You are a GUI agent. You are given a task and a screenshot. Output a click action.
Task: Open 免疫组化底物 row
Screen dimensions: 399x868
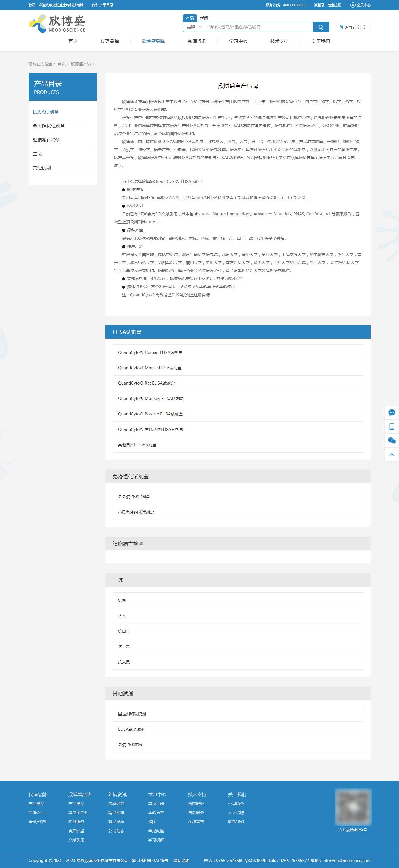pos(238,745)
